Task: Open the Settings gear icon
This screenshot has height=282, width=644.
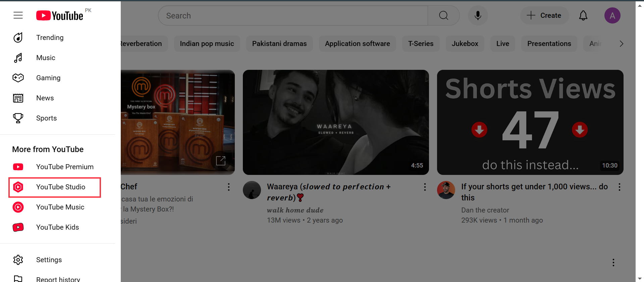Action: (x=18, y=260)
